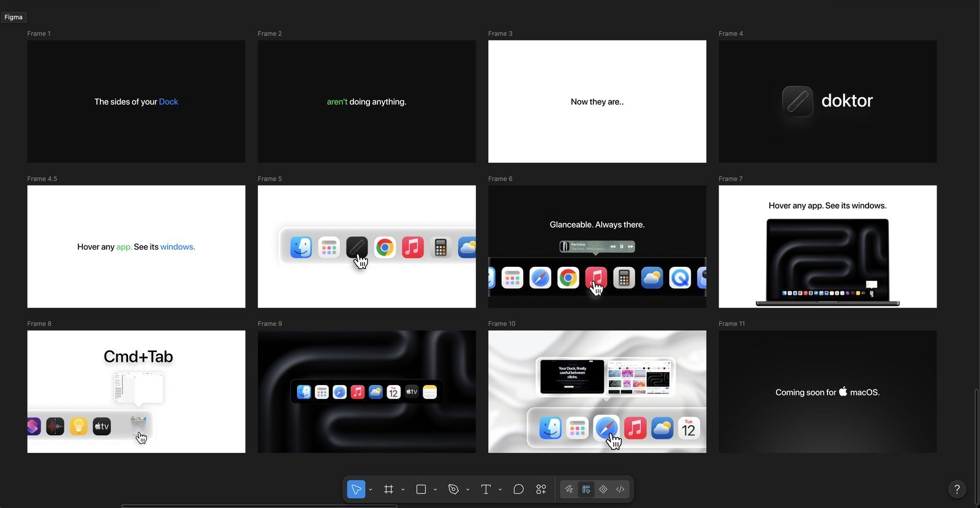980x508 pixels.
Task: Expand the Pen tool dropdown arrow
Action: click(468, 490)
